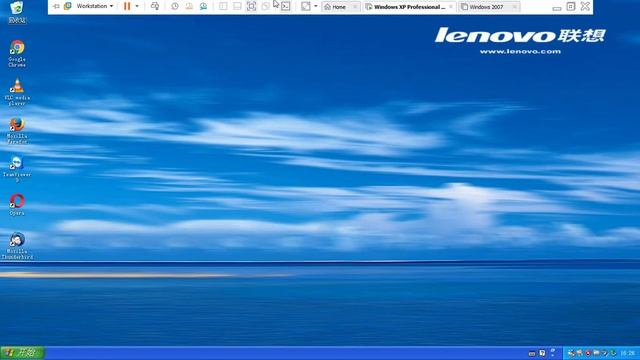640x360 pixels.
Task: Click the stretch guest display icon
Action: click(306, 6)
